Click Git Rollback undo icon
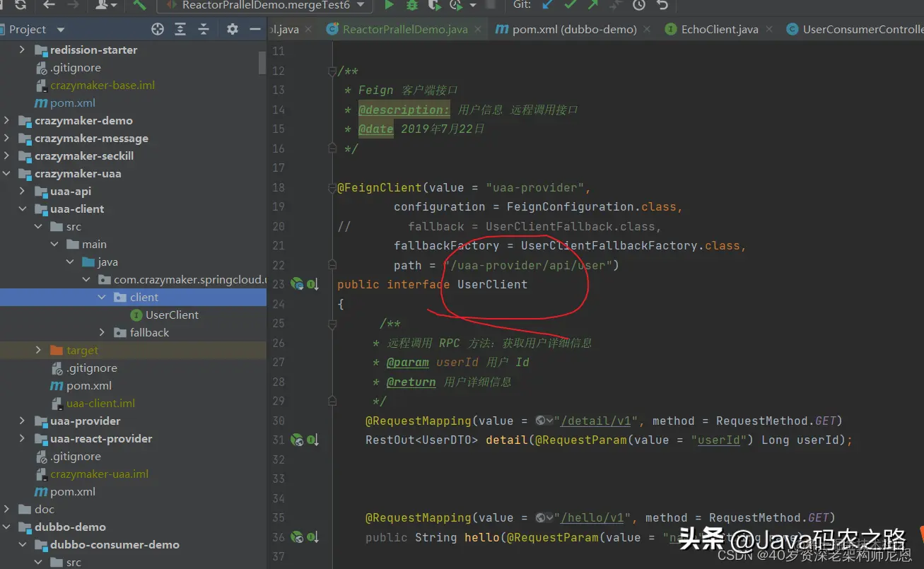 tap(662, 5)
